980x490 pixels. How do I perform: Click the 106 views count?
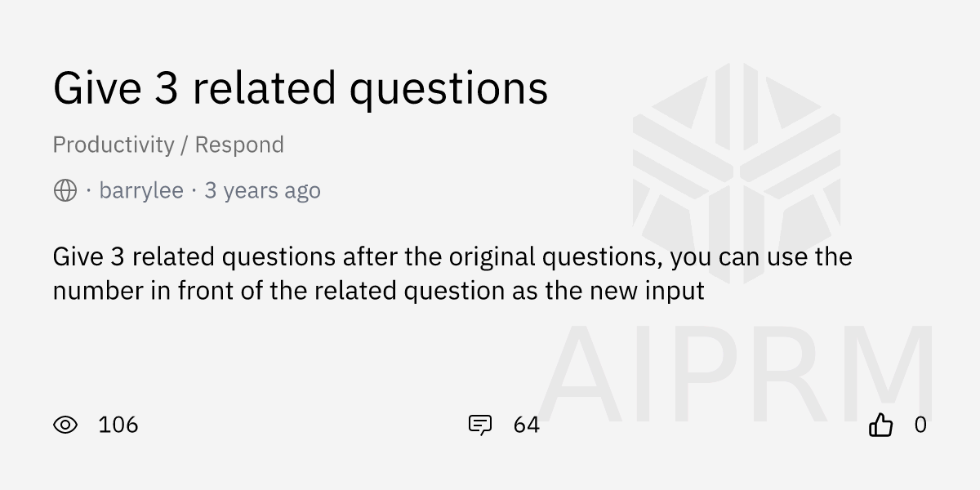coord(118,425)
